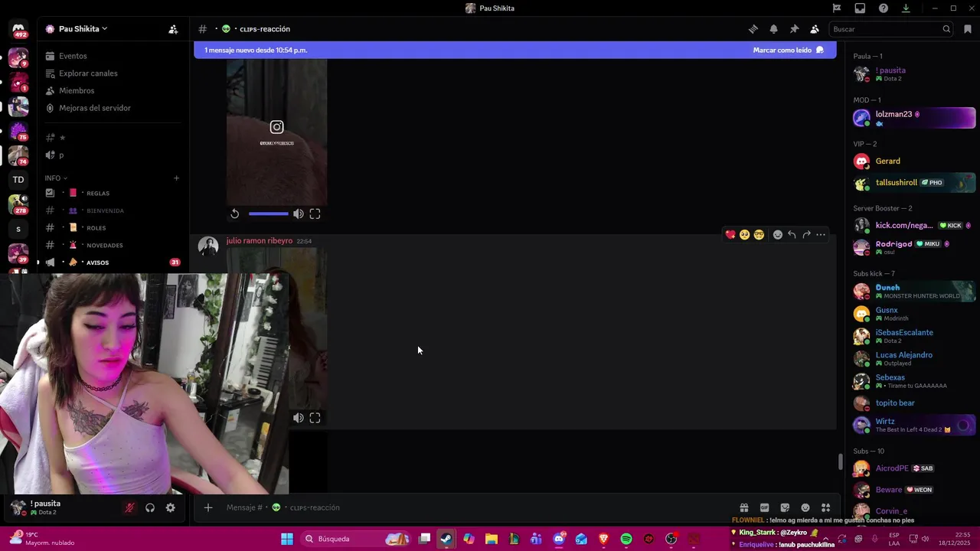980x551 pixels.
Task: Open the TD server in sidebar
Action: point(18,180)
